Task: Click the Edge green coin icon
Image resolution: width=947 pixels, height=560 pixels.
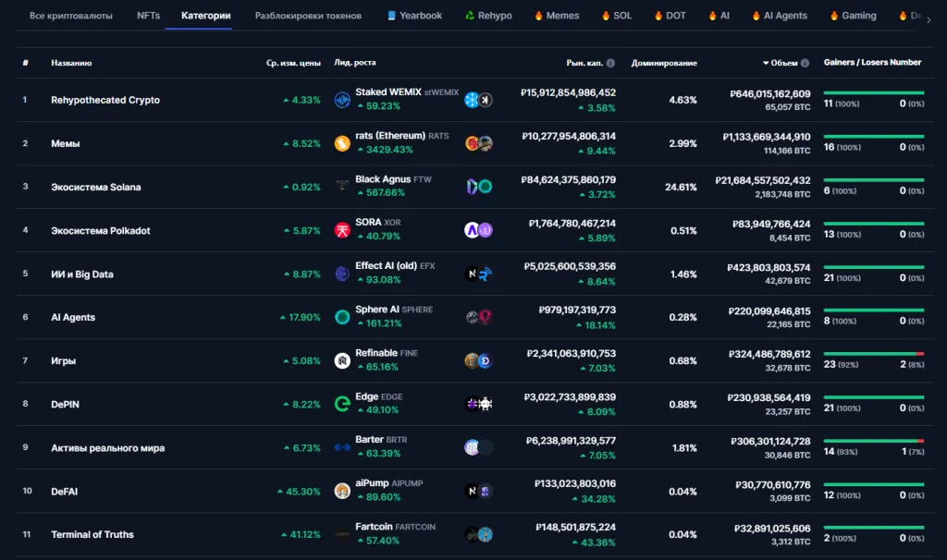Action: click(x=342, y=404)
